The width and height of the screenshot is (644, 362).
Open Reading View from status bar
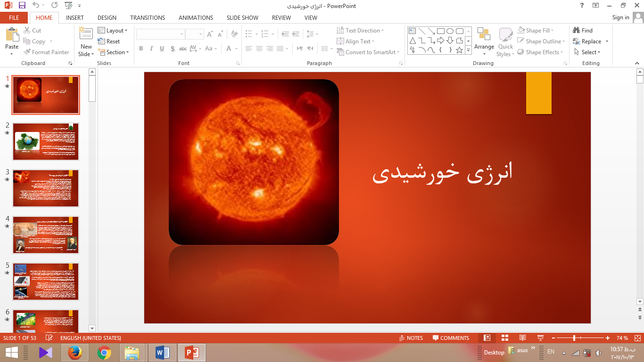pos(522,338)
